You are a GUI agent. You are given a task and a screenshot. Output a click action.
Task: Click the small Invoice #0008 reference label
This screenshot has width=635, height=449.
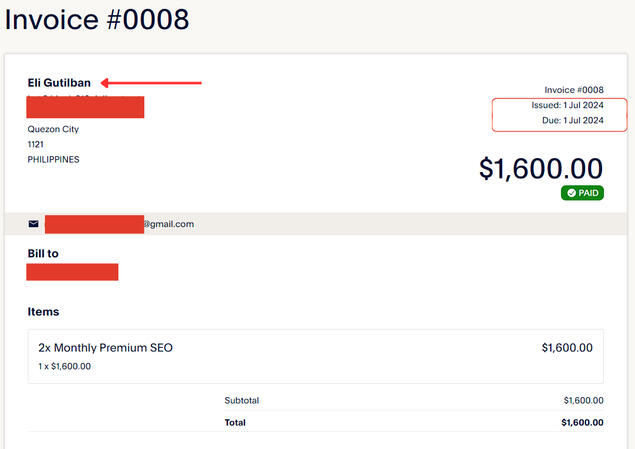click(574, 89)
